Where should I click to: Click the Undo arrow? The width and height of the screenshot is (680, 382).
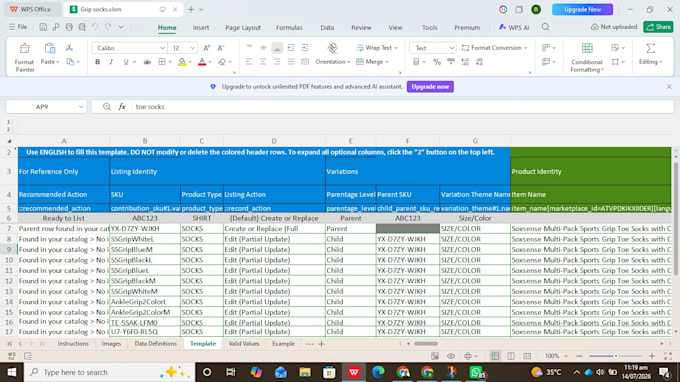click(x=95, y=27)
